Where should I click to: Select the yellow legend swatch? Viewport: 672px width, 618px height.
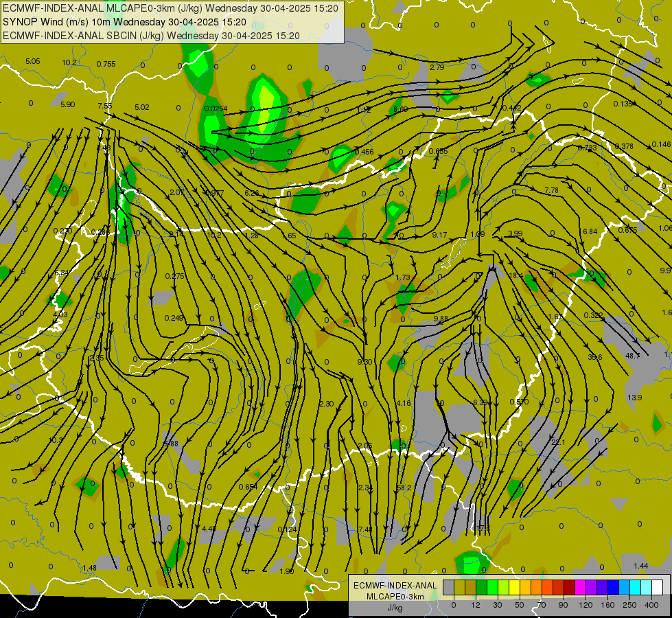click(515, 588)
